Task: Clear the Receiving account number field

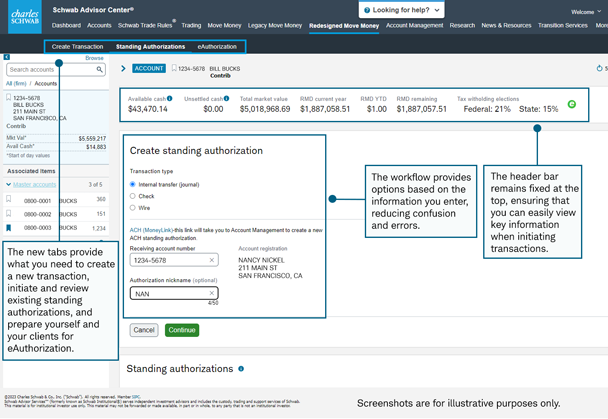Action: tap(212, 260)
